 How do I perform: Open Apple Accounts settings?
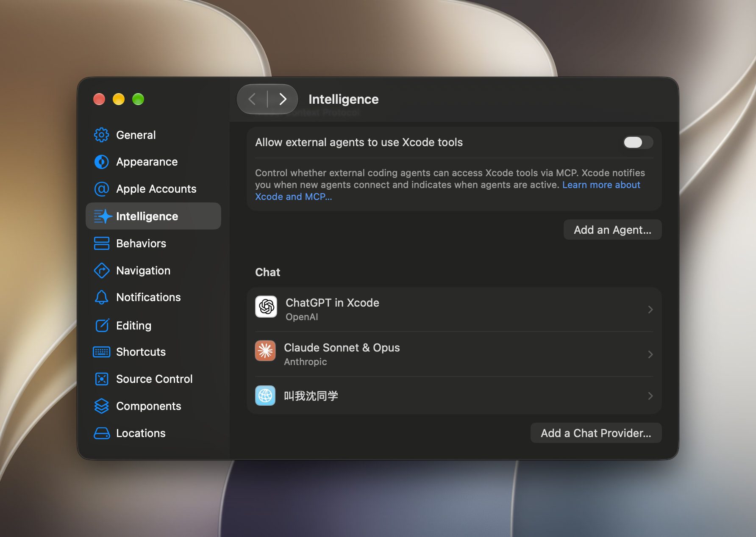pos(153,189)
